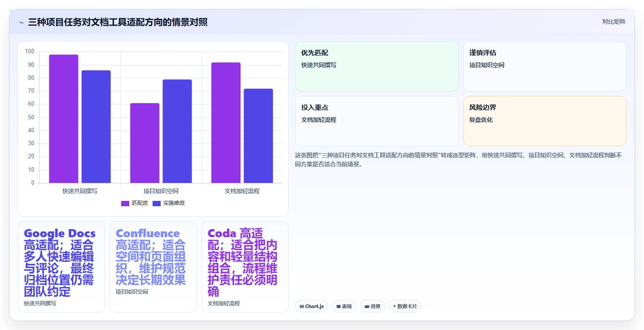Click the 对比矩阵 label in the header
The width and height of the screenshot is (644, 330).
[613, 22]
